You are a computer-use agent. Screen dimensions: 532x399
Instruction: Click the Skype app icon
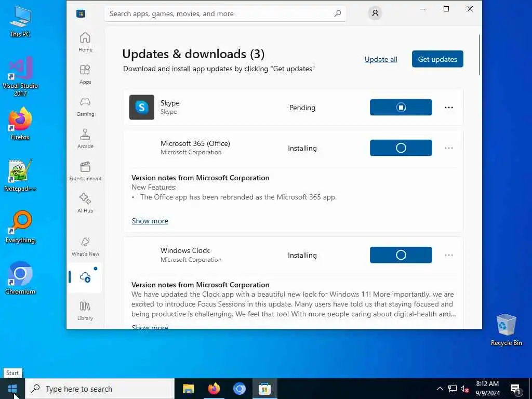click(142, 107)
